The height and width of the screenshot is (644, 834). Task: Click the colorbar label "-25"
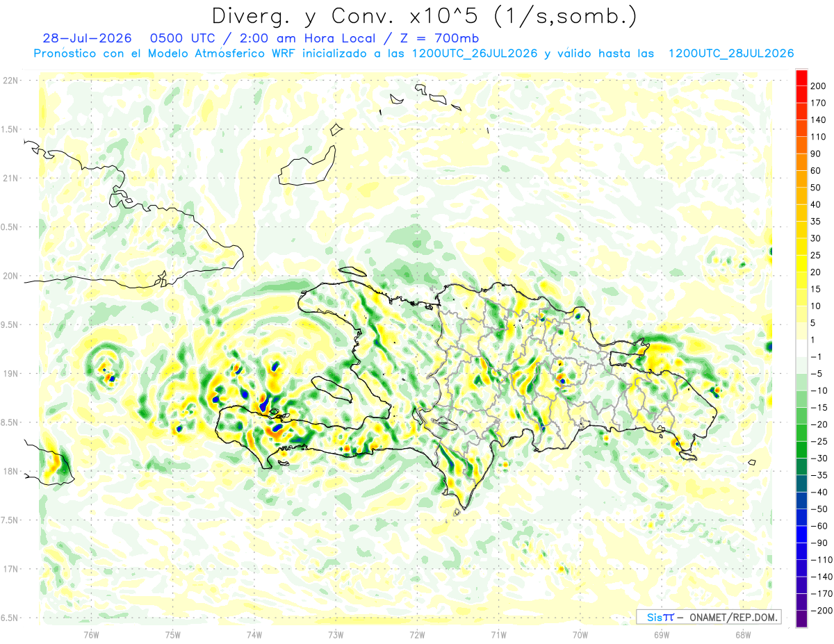pyautogui.click(x=819, y=441)
